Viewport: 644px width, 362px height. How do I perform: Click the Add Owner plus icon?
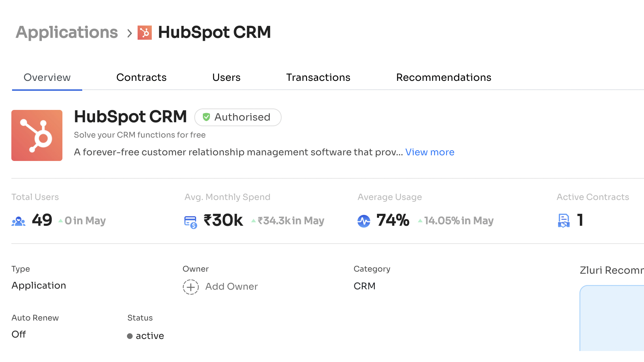pyautogui.click(x=191, y=287)
